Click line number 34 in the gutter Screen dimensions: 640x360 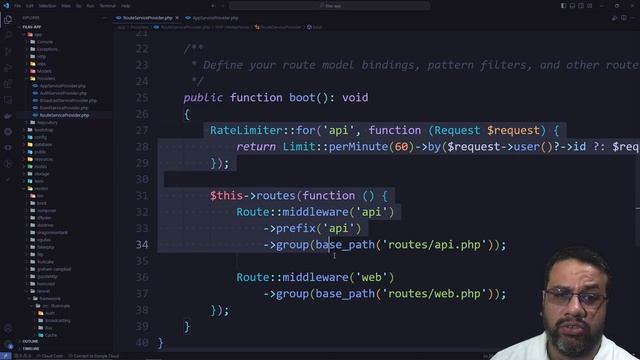pos(142,244)
